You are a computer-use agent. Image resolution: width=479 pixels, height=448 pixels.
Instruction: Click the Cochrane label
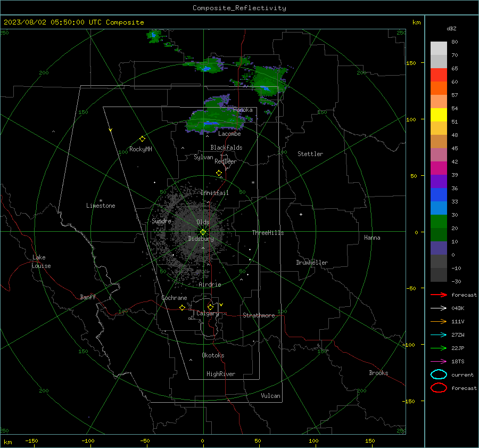click(x=174, y=298)
